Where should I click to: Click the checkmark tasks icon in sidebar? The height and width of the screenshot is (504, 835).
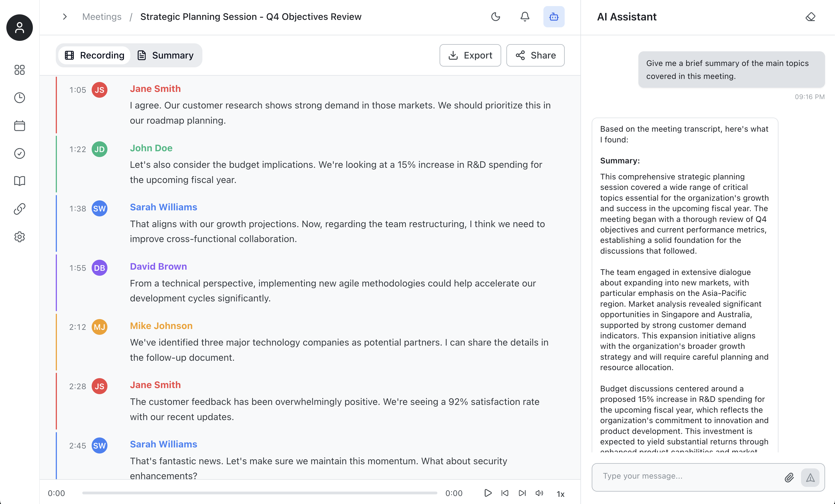click(20, 153)
